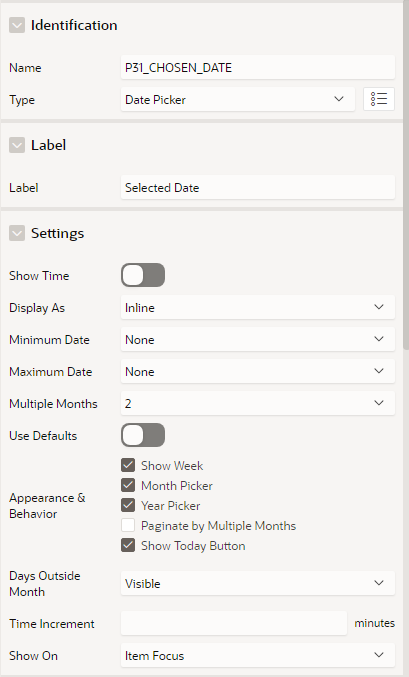Collapse the Identification section
The width and height of the screenshot is (409, 677).
pos(17,25)
